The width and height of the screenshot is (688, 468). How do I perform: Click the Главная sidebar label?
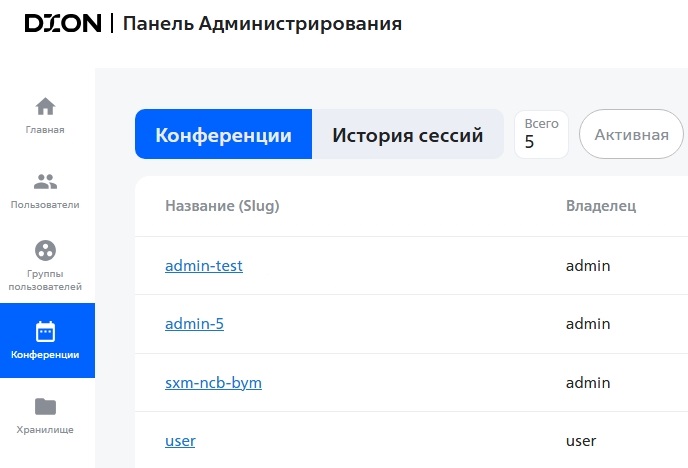click(x=45, y=130)
